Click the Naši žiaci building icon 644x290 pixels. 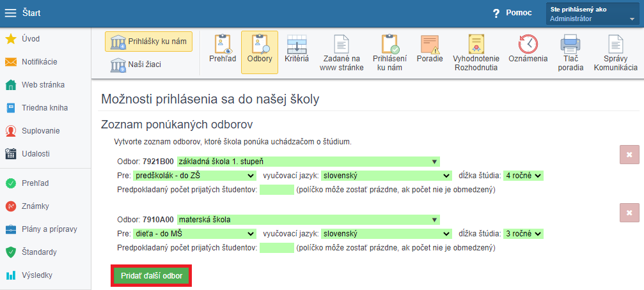tap(118, 65)
